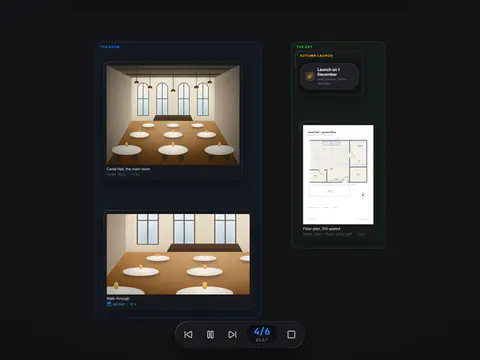Image resolution: width=480 pixels, height=360 pixels.
Task: Click the Autumn Launch group label
Action: coord(316,56)
